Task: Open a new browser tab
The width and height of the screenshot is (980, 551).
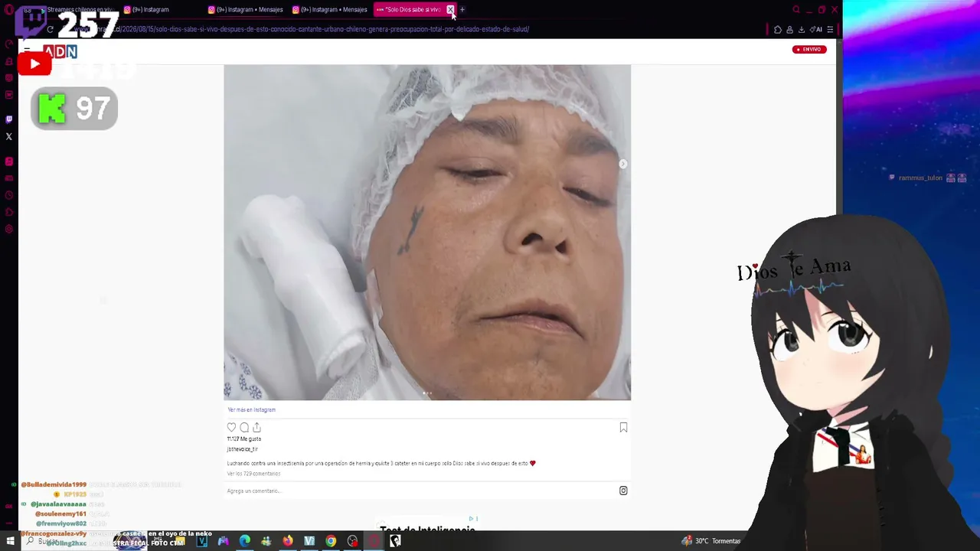Action: click(462, 10)
